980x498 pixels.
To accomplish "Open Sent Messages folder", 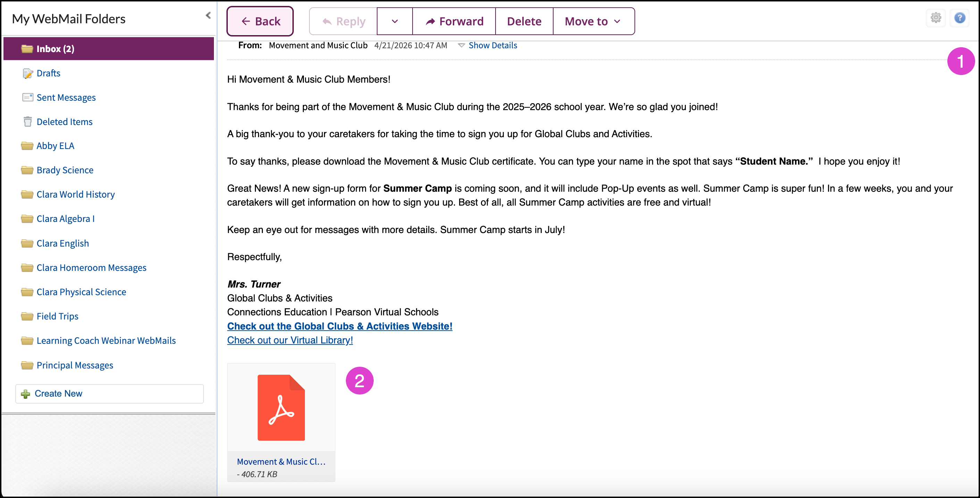I will [66, 97].
